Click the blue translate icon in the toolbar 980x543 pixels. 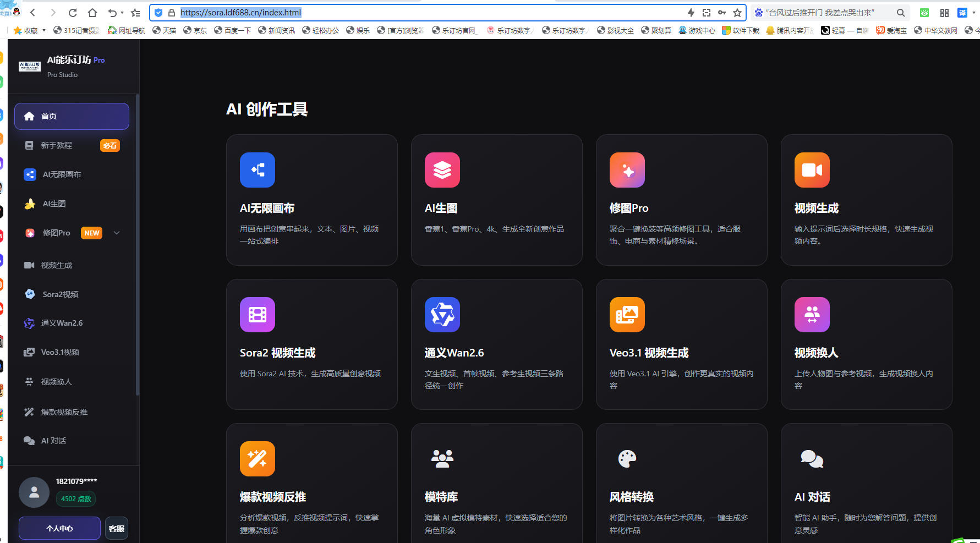click(x=962, y=13)
